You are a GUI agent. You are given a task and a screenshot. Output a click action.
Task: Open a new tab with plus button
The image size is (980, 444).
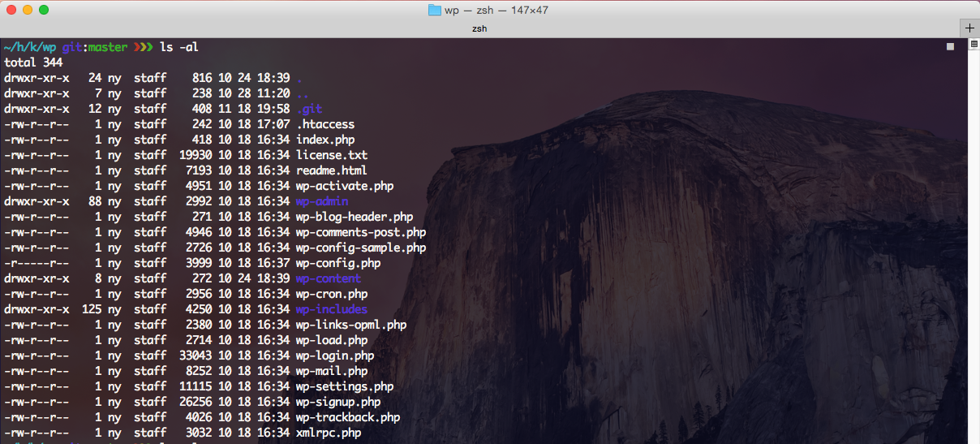tap(970, 28)
